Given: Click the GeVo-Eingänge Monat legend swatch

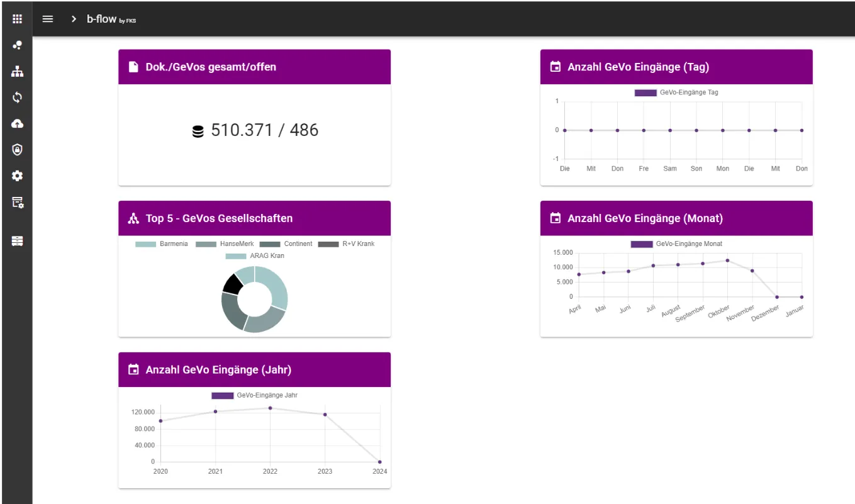Looking at the screenshot, I should (x=642, y=244).
